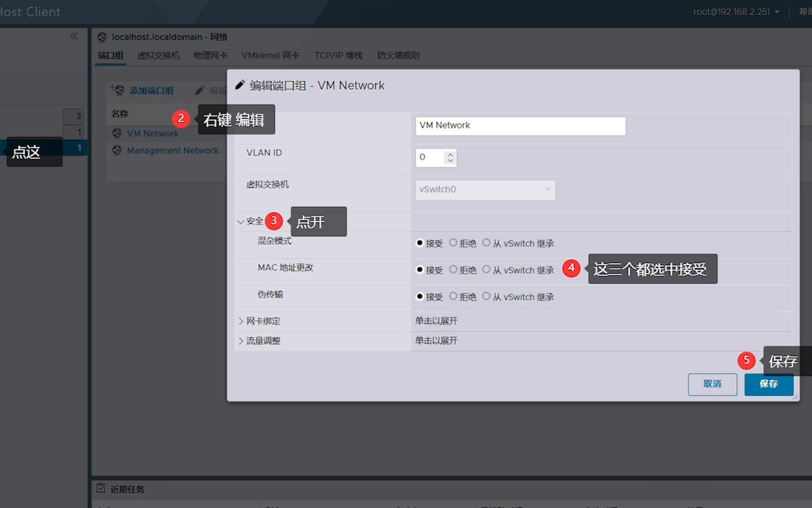
Task: Open the VM Network link in list
Action: tap(153, 134)
